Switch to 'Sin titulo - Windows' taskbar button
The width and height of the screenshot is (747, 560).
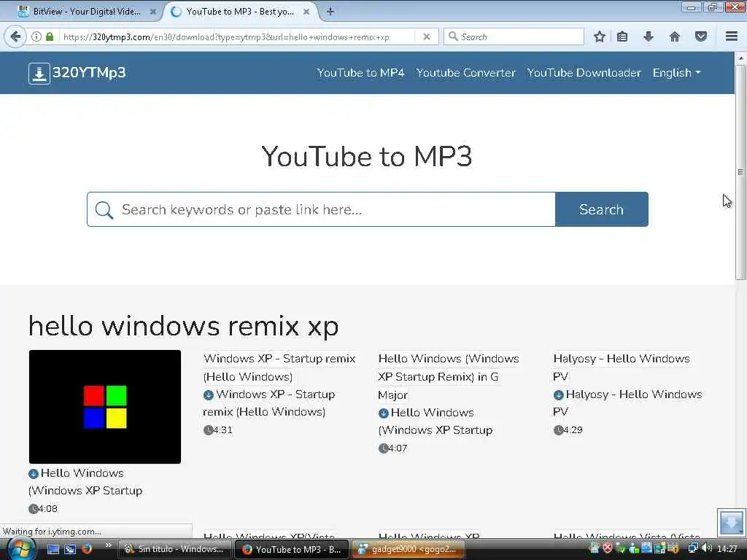pos(174,549)
